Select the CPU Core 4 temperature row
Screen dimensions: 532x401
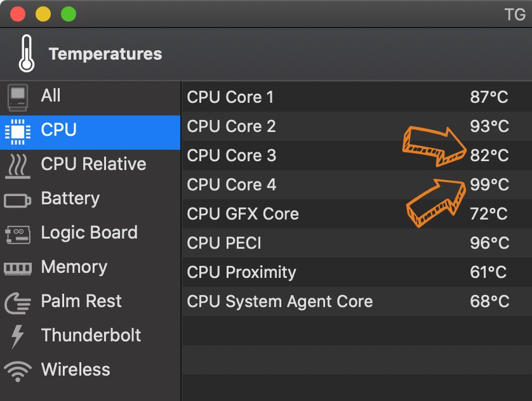(x=357, y=185)
